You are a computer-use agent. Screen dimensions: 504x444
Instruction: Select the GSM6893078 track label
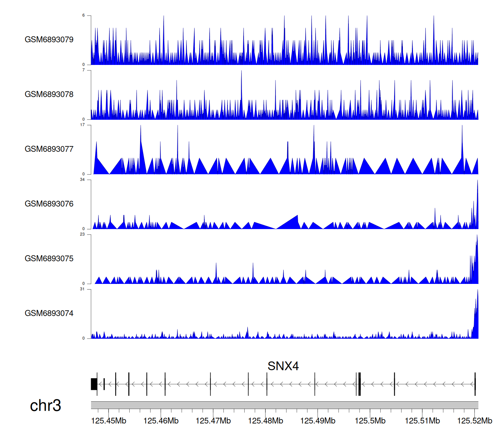(49, 95)
